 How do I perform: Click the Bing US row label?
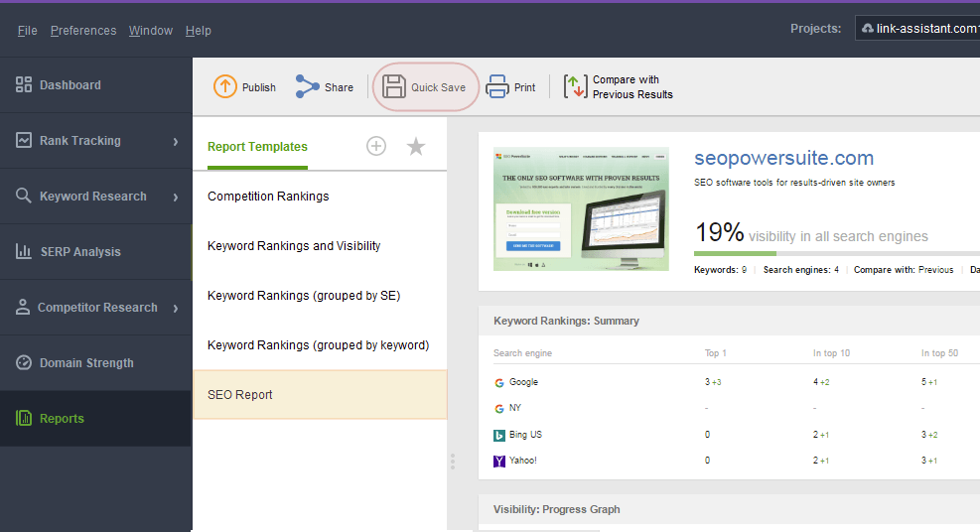525,435
